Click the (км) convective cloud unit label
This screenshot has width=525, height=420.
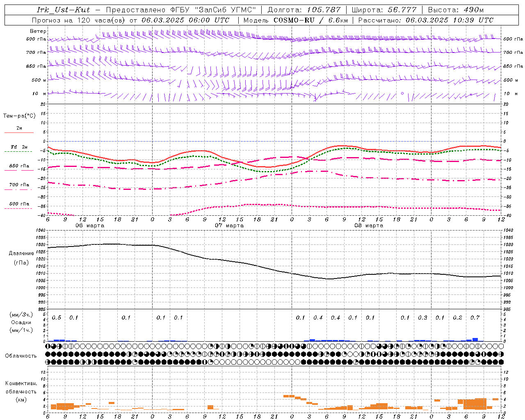click(21, 399)
